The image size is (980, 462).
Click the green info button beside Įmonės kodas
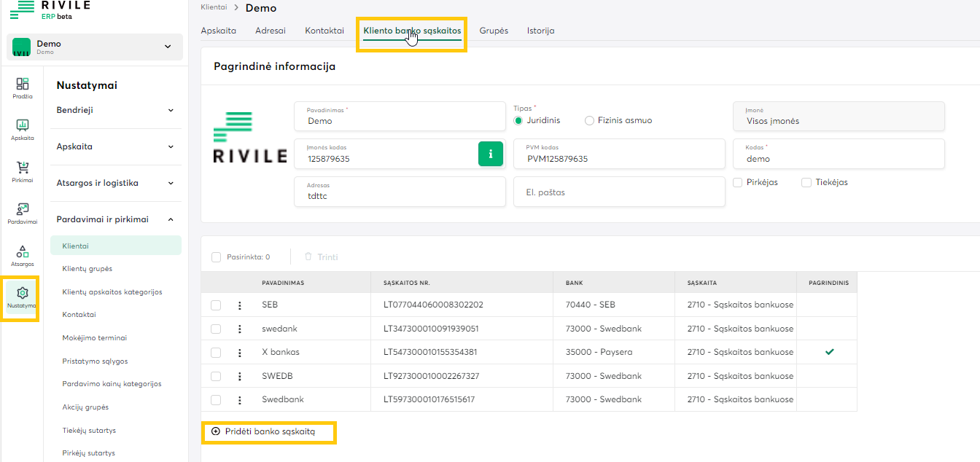tap(491, 154)
